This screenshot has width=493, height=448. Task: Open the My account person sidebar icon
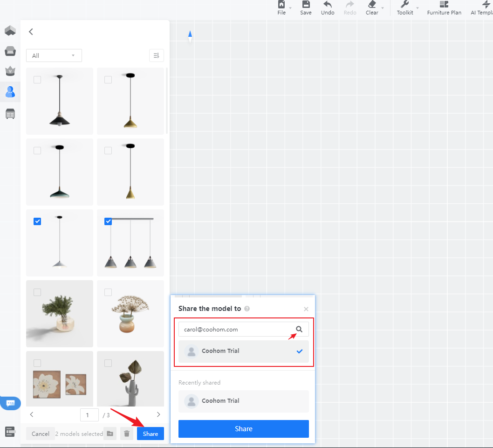click(10, 92)
